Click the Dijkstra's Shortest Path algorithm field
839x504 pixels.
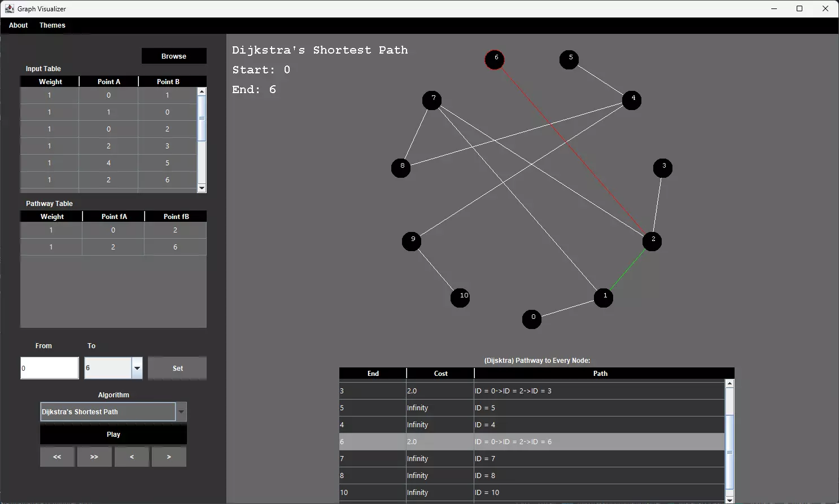coord(108,412)
